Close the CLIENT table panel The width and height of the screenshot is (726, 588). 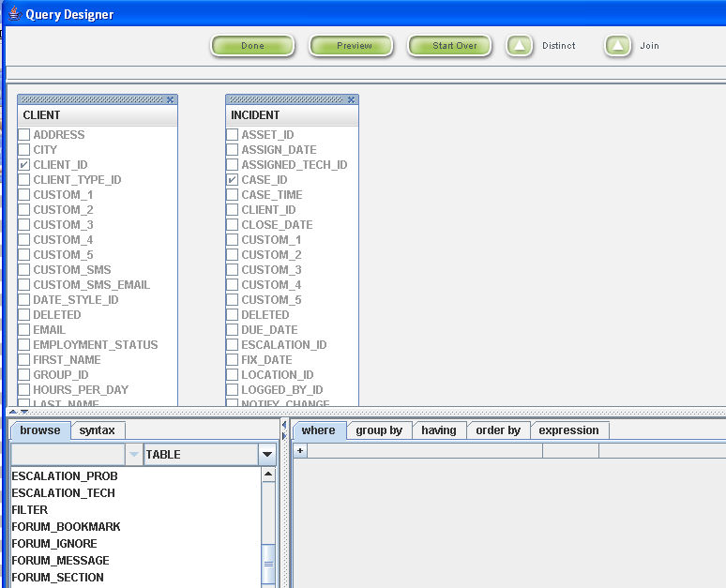coord(170,99)
